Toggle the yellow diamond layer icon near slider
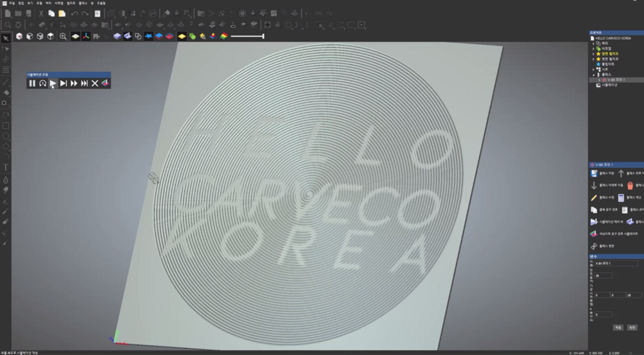The width and height of the screenshot is (644, 355). coord(182,37)
